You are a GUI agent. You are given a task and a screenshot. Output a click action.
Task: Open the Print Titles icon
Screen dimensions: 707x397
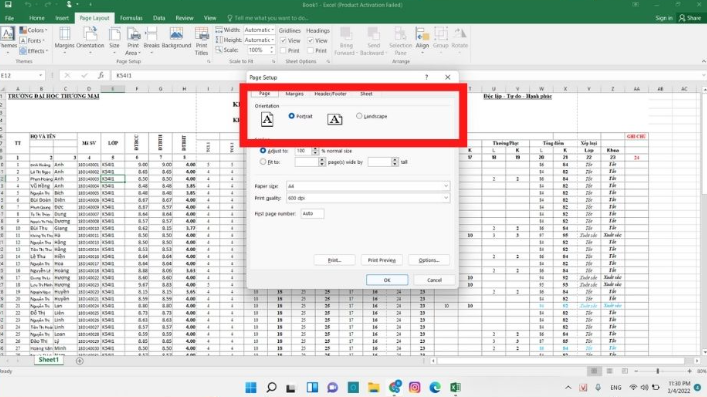click(x=202, y=34)
